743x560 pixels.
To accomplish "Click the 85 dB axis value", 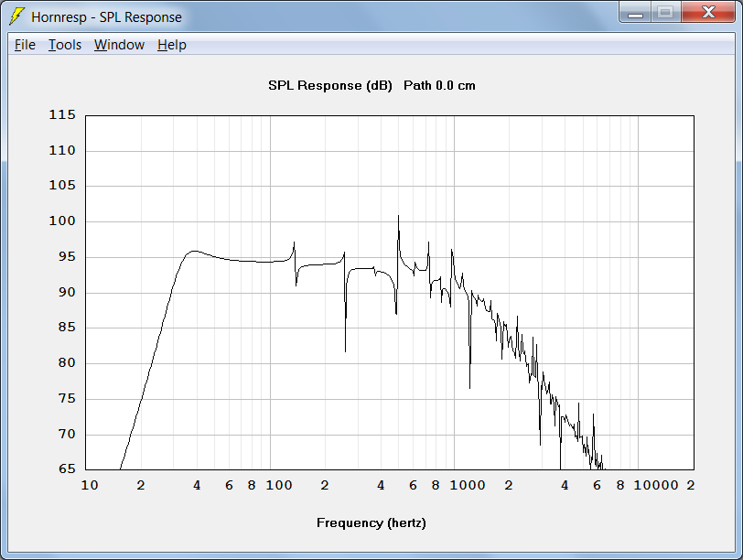I will [67, 328].
